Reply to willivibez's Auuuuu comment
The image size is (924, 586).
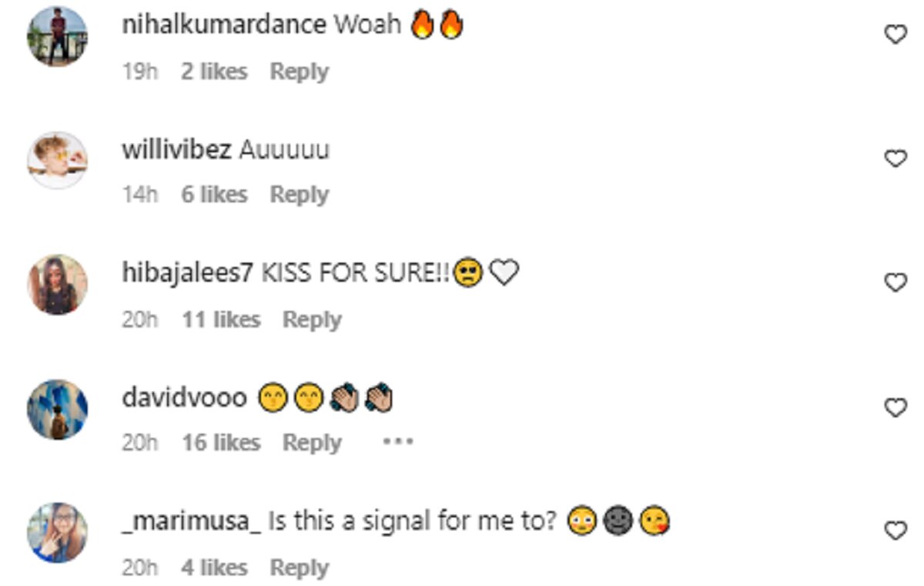point(299,195)
